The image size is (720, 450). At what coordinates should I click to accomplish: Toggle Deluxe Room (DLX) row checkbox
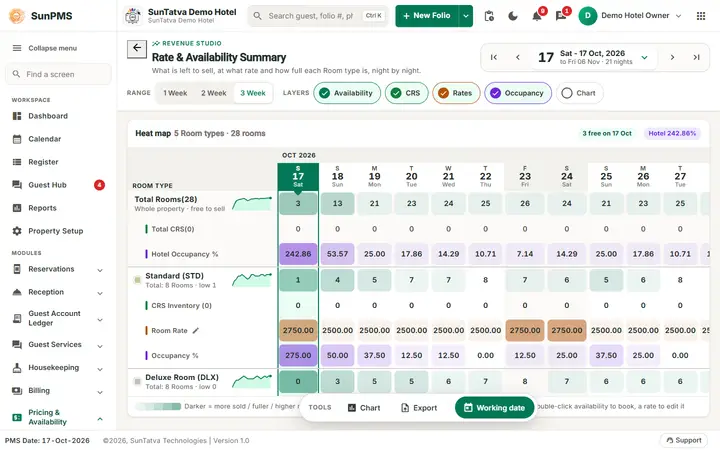(137, 381)
